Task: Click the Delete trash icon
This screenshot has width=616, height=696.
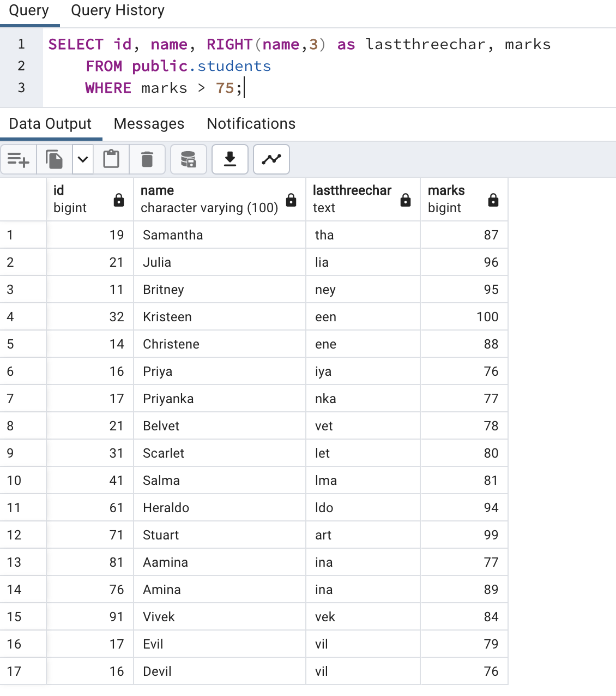Action: [147, 159]
